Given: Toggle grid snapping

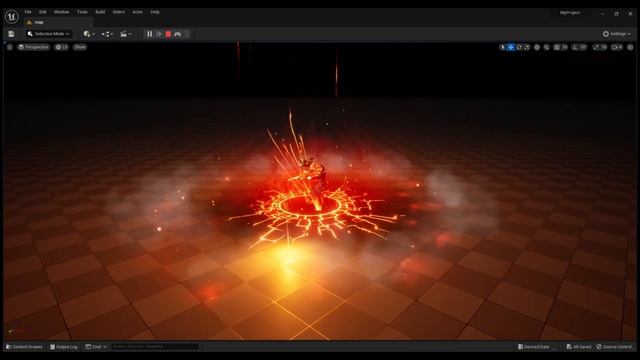Looking at the screenshot, I should click(x=556, y=47).
